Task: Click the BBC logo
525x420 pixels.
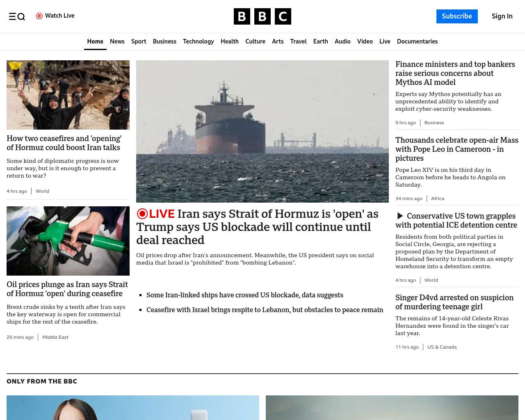Action: coord(262,16)
